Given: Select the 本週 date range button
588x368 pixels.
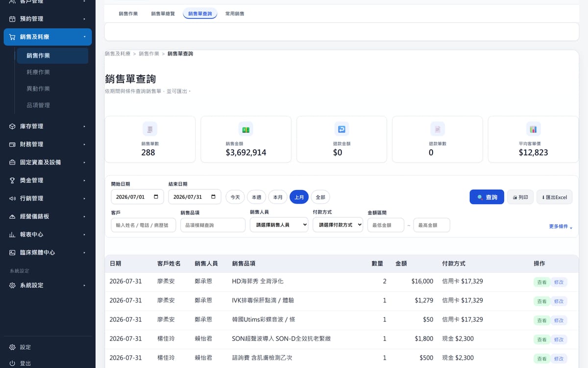Looking at the screenshot, I should (x=256, y=197).
